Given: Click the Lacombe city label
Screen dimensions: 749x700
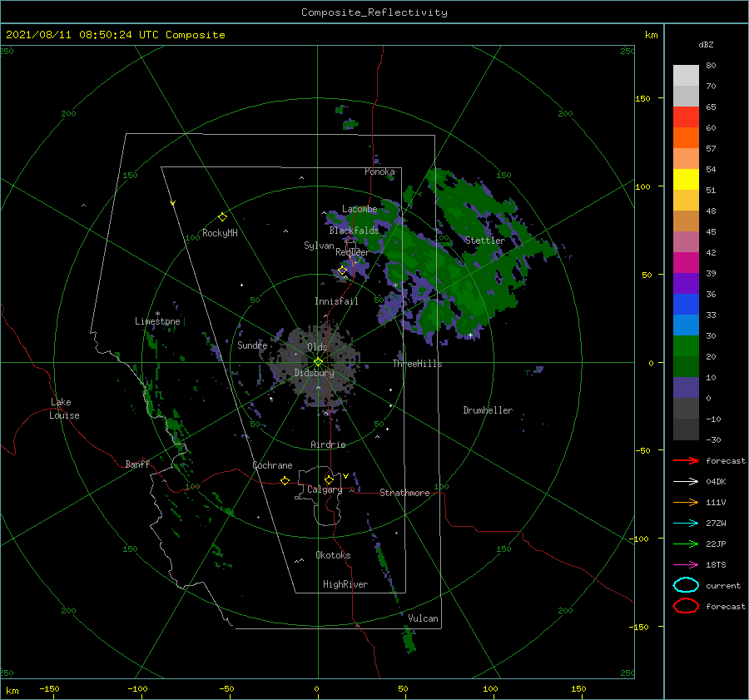Looking at the screenshot, I should pos(360,209).
